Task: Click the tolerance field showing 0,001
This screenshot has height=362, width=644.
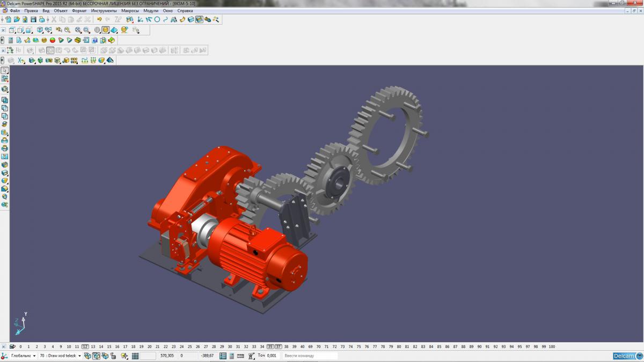Action: point(272,356)
